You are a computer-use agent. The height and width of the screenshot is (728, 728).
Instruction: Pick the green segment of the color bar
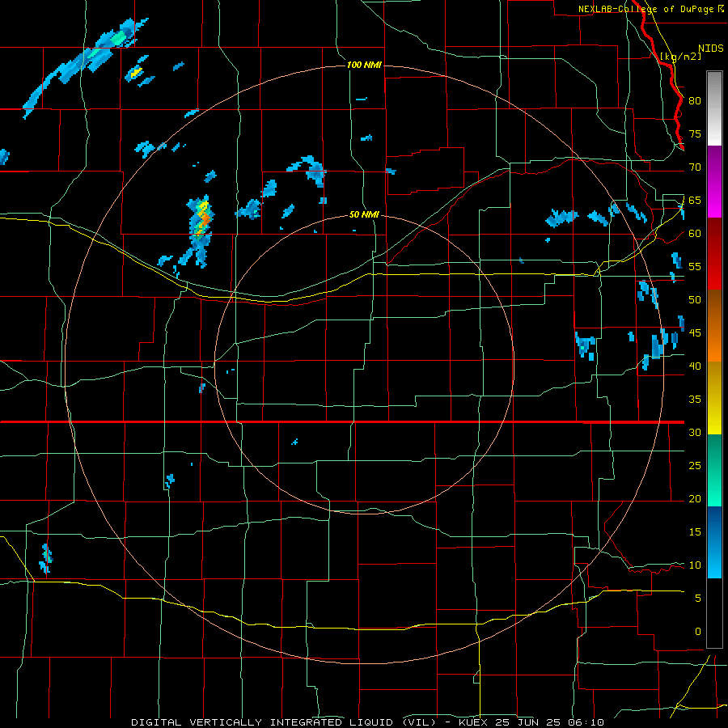tap(714, 470)
